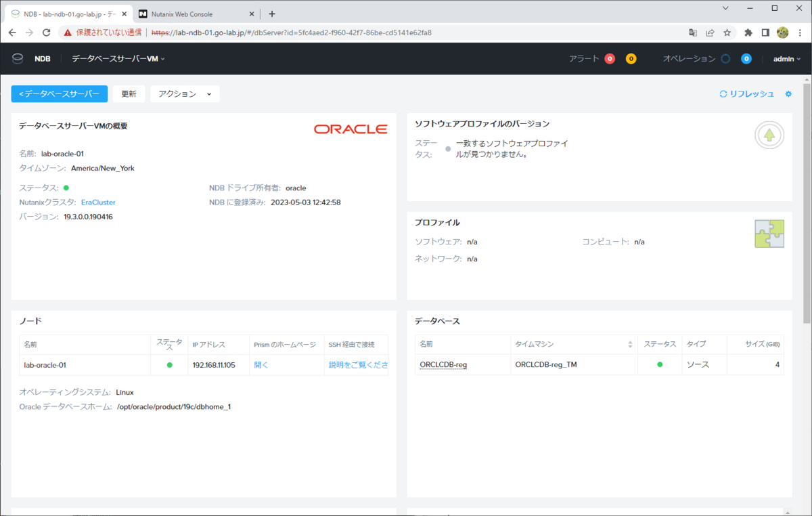Open the browser extensions puzzle icon
Image resolution: width=812 pixels, height=516 pixels.
pyautogui.click(x=748, y=32)
